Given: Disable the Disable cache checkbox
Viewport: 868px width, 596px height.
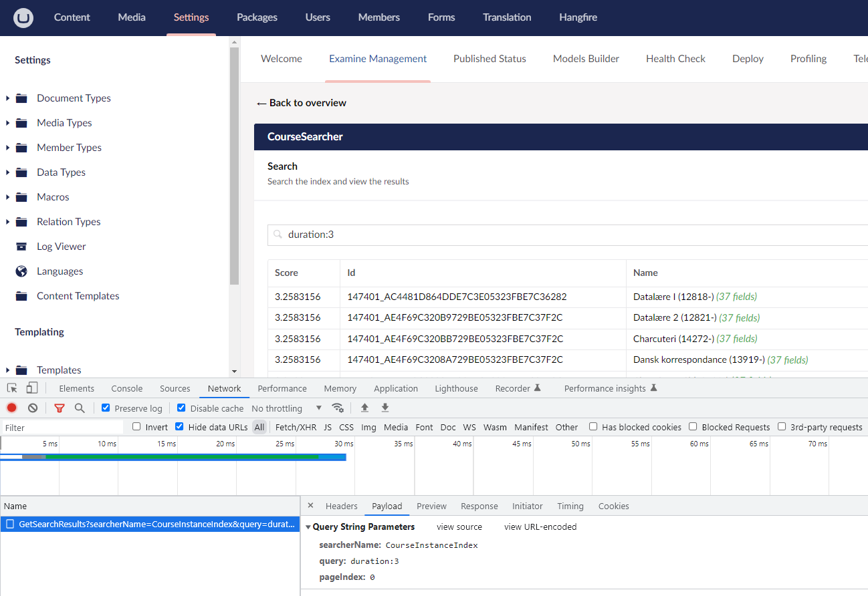Looking at the screenshot, I should [181, 408].
